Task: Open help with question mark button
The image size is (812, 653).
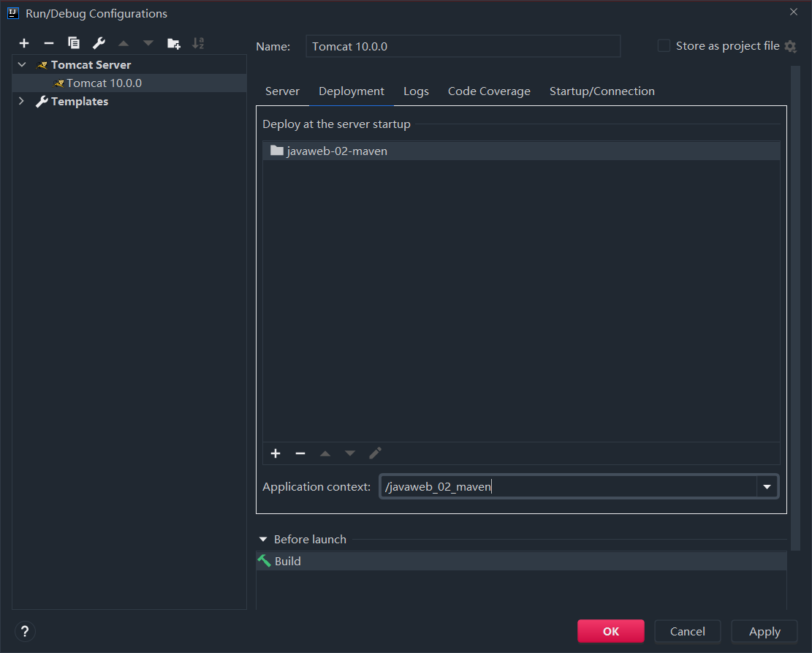Action: (x=24, y=631)
